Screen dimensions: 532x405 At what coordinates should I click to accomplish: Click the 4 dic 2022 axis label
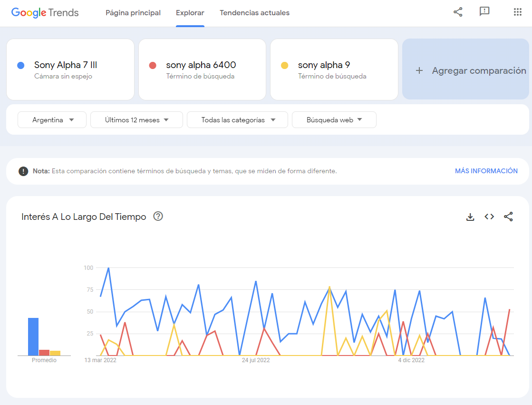(411, 360)
